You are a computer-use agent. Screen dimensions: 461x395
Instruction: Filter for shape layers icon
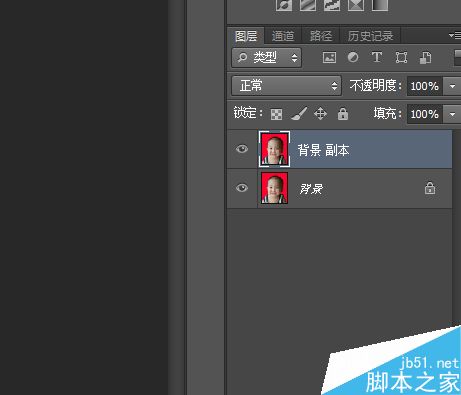coord(401,57)
